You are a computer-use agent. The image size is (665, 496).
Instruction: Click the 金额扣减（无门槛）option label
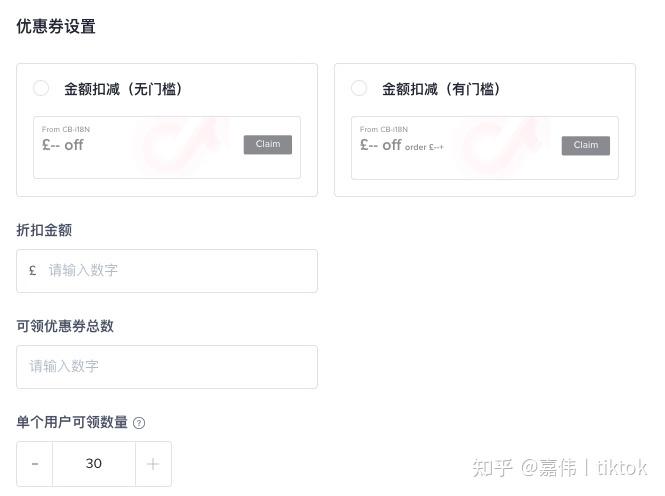123,89
